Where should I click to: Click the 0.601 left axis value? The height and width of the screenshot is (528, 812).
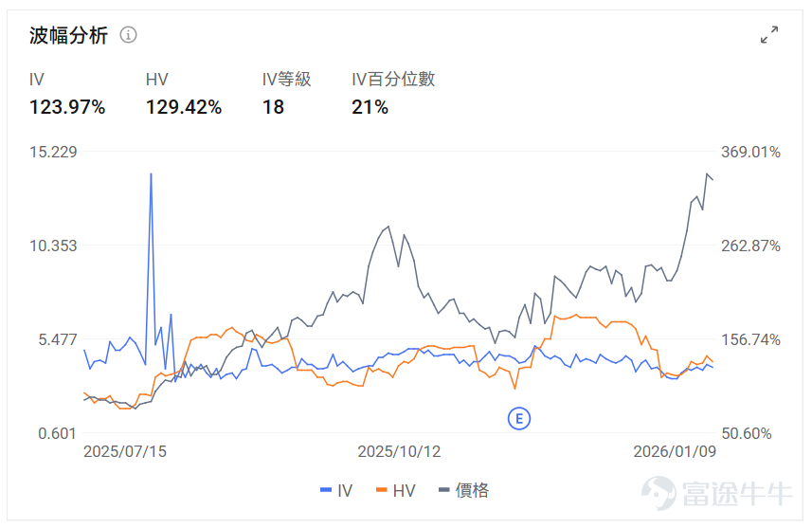[58, 433]
